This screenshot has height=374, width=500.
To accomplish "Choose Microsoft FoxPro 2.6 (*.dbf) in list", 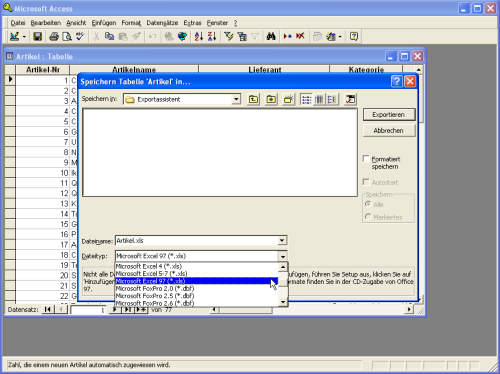I will tap(197, 303).
